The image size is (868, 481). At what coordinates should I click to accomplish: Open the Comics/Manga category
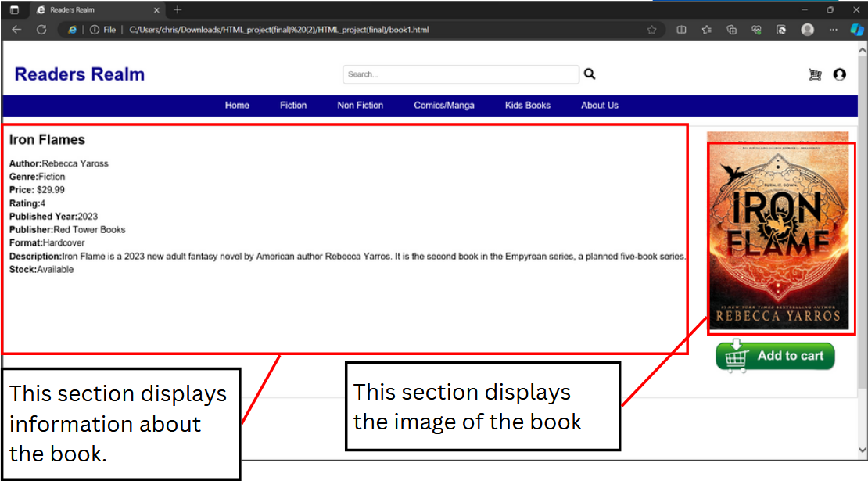(444, 105)
